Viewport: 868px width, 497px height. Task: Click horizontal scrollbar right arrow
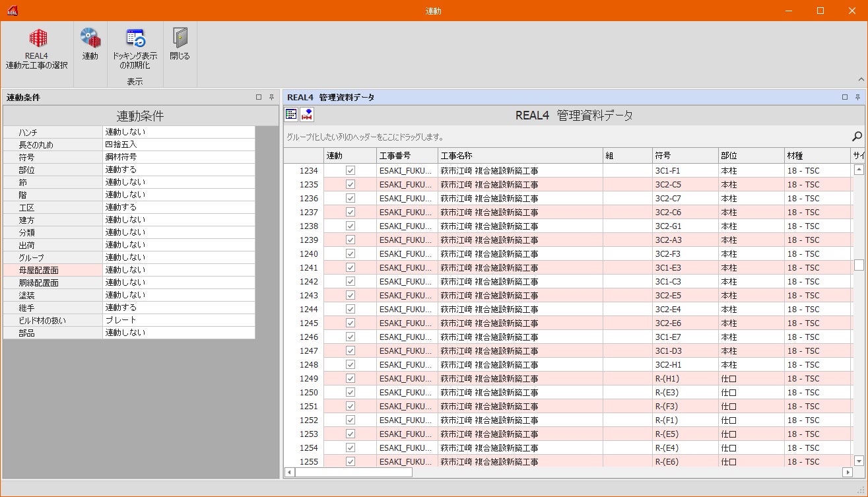pyautogui.click(x=848, y=472)
